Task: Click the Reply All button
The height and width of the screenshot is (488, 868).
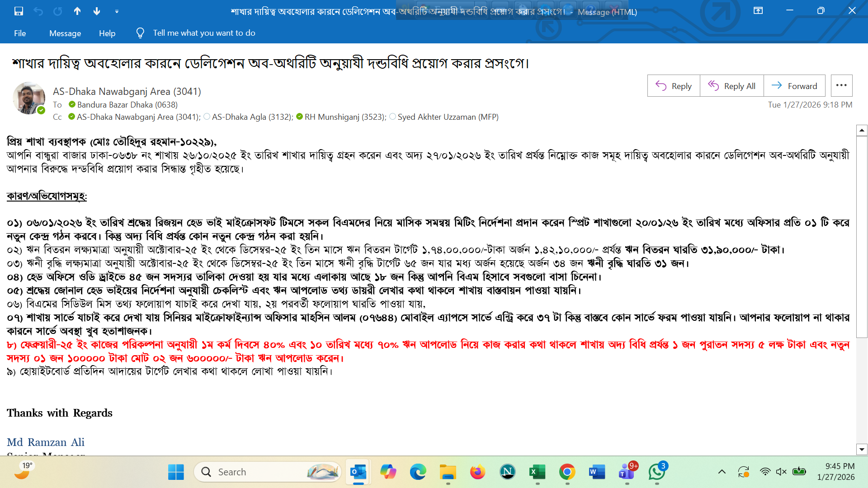Action: pos(731,86)
